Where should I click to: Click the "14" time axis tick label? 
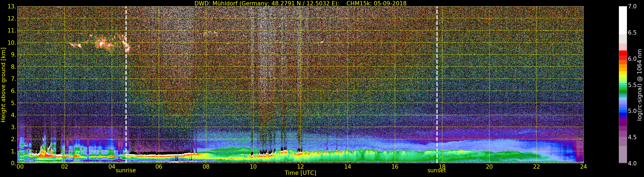click(347, 167)
